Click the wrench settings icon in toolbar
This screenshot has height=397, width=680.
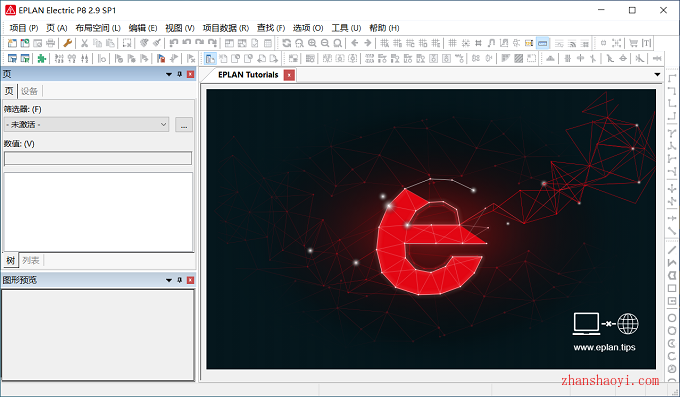pos(67,43)
